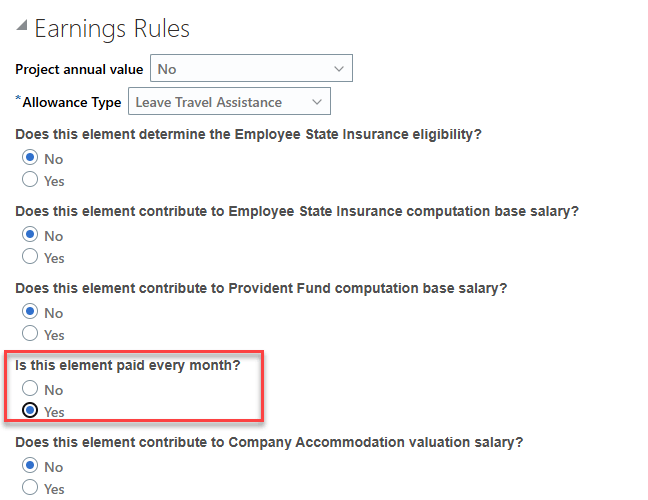Pick Yes for Provident Fund base salary
The image size is (648, 500).
click(30, 334)
